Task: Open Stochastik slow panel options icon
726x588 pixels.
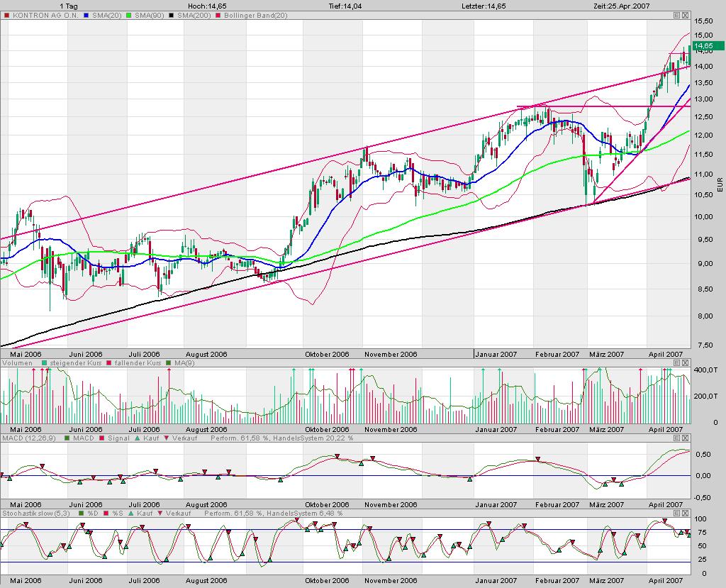Action: (676, 513)
